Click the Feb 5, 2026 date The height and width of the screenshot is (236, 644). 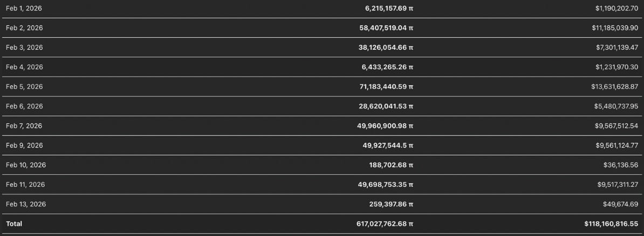click(x=24, y=86)
